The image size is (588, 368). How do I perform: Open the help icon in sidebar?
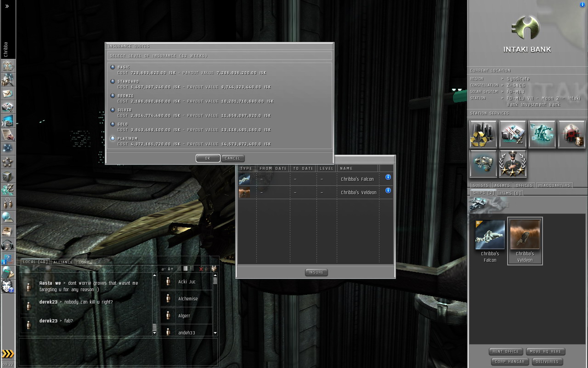[8, 259]
